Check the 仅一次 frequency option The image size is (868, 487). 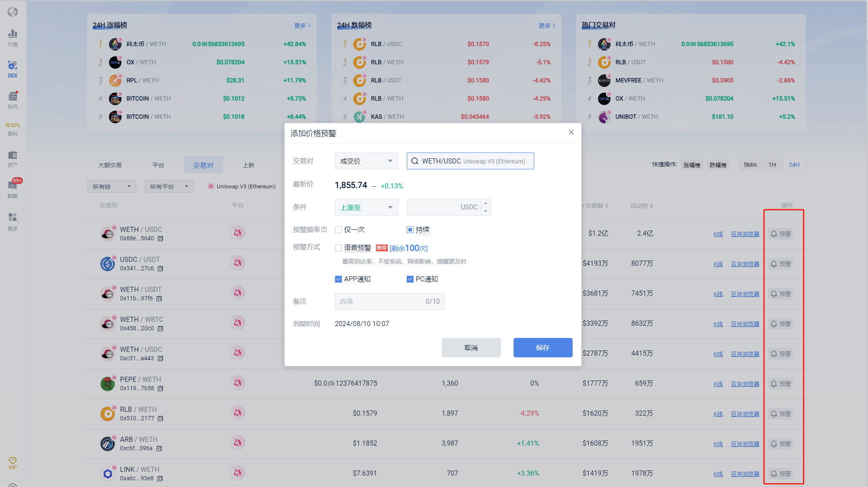(338, 230)
